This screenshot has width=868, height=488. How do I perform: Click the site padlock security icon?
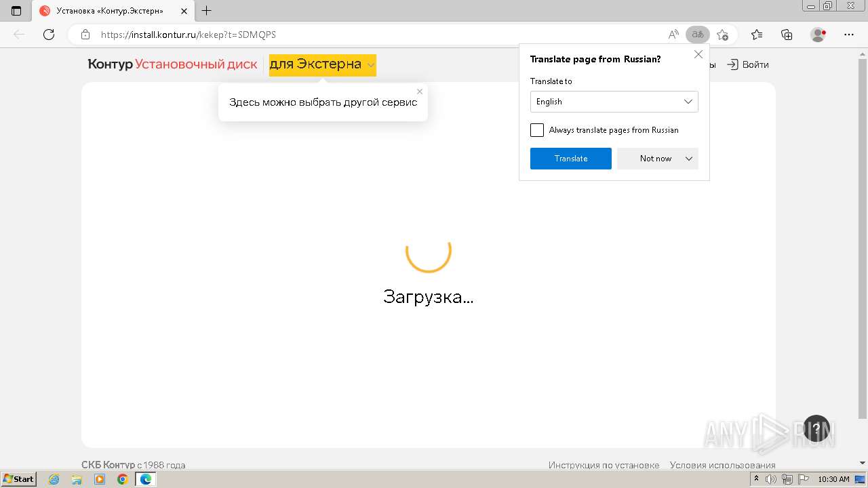pyautogui.click(x=85, y=35)
